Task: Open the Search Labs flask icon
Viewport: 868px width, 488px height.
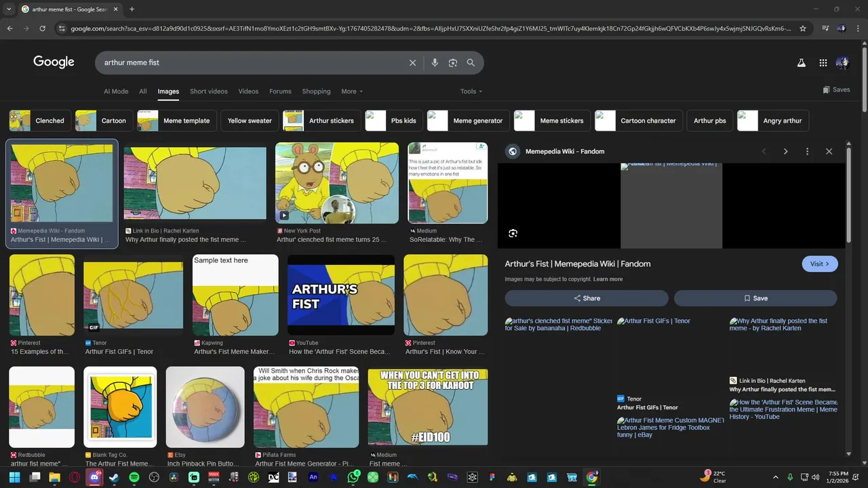Action: coord(801,62)
